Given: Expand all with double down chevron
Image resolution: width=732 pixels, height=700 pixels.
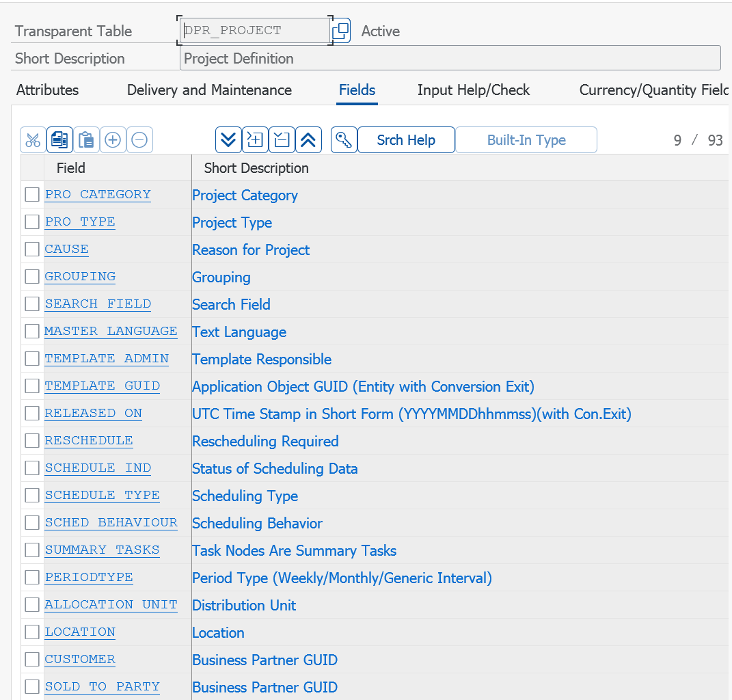Looking at the screenshot, I should pos(228,139).
